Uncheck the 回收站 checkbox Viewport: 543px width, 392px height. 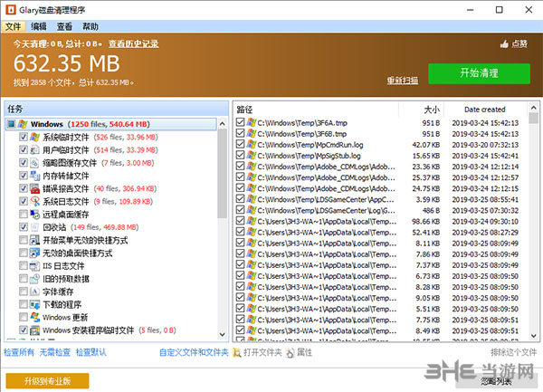pos(24,227)
